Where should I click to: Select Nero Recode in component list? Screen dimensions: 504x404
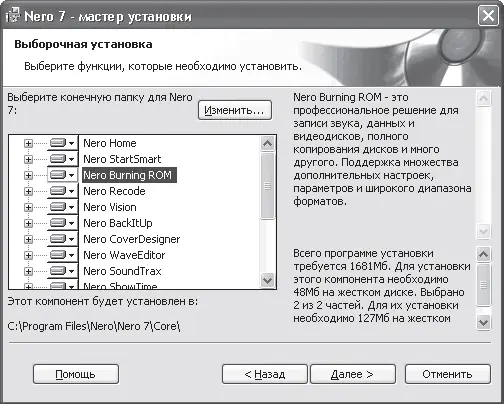pyautogui.click(x=114, y=191)
